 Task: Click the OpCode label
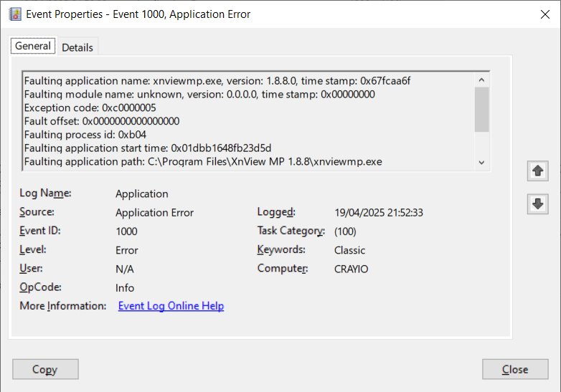click(x=40, y=287)
